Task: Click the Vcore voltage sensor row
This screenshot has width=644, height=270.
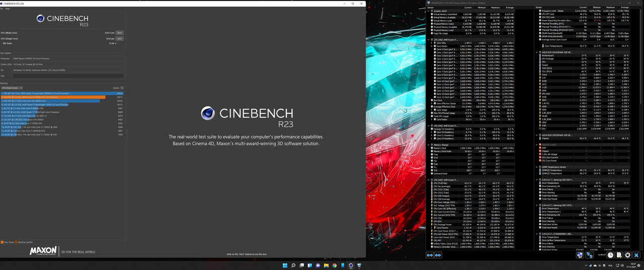Action: [584, 75]
